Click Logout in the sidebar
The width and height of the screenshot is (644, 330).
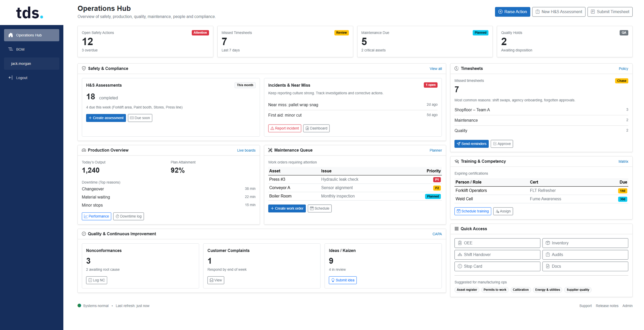coord(31,78)
